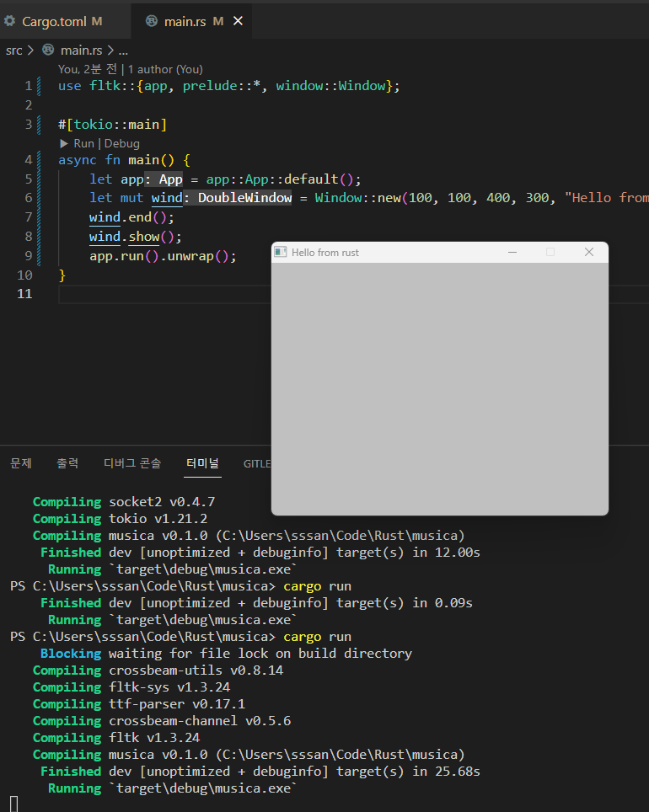Click the terminal input cursor line
This screenshot has height=812, width=649.
pyautogui.click(x=14, y=804)
